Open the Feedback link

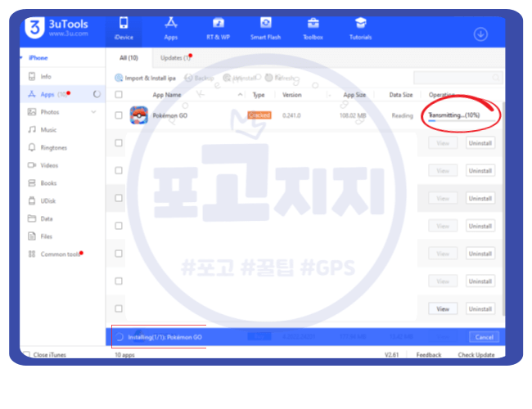429,355
